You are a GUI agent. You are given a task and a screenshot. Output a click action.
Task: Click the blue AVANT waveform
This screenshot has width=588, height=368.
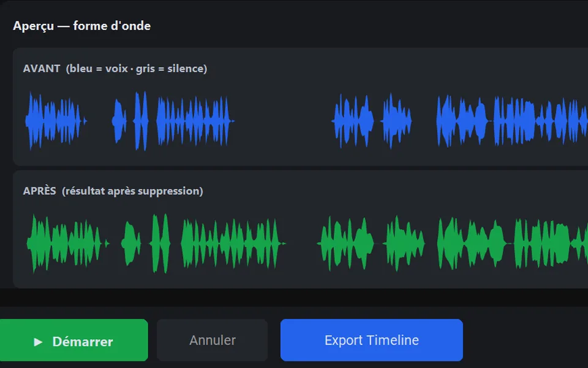[306, 121]
